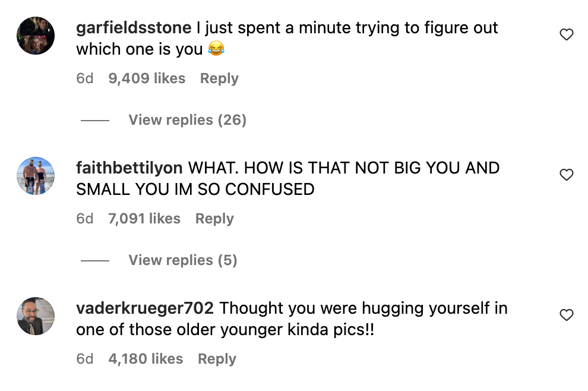Open faithbettilyon's username profile link
This screenshot has width=588, height=391.
[131, 168]
